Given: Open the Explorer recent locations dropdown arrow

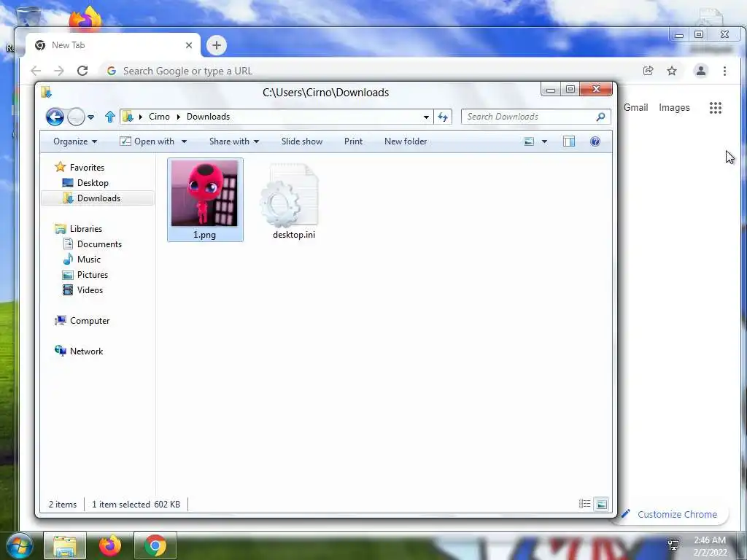Looking at the screenshot, I should (x=91, y=117).
